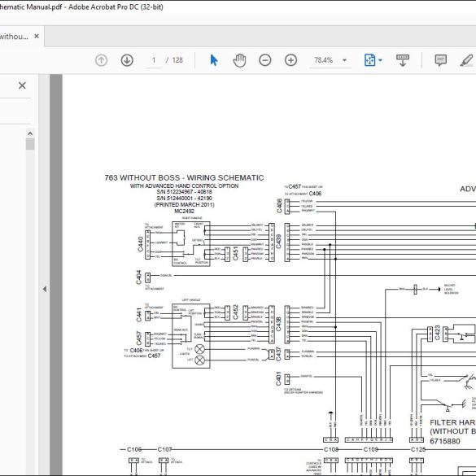Click the left panel scrollbar thumb

[30, 144]
